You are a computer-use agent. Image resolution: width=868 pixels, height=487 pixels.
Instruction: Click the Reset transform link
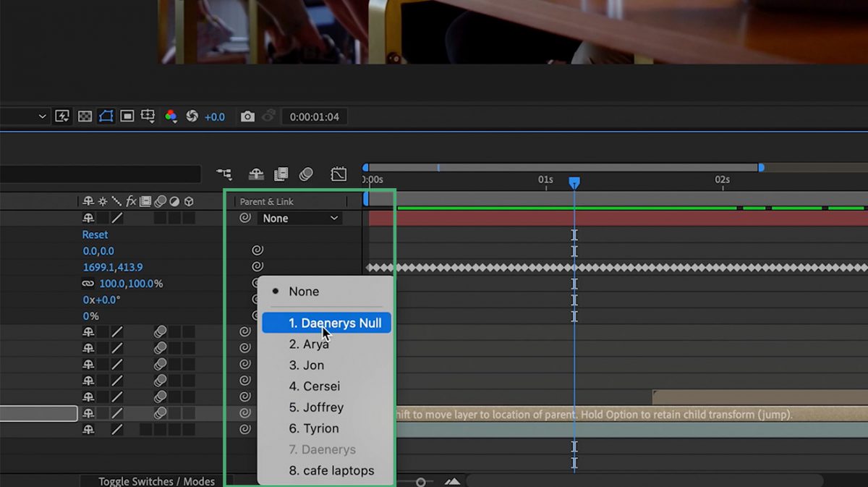pos(95,234)
